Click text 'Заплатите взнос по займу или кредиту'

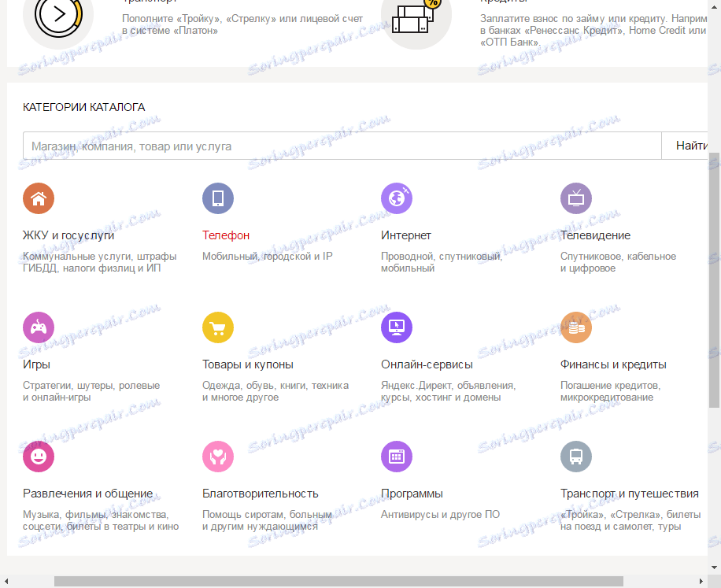pyautogui.click(x=574, y=19)
